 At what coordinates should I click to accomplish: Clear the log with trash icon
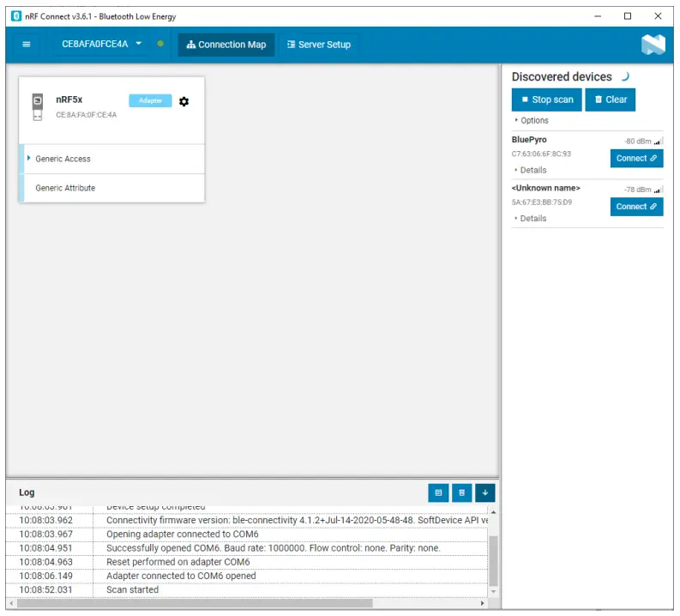[461, 492]
